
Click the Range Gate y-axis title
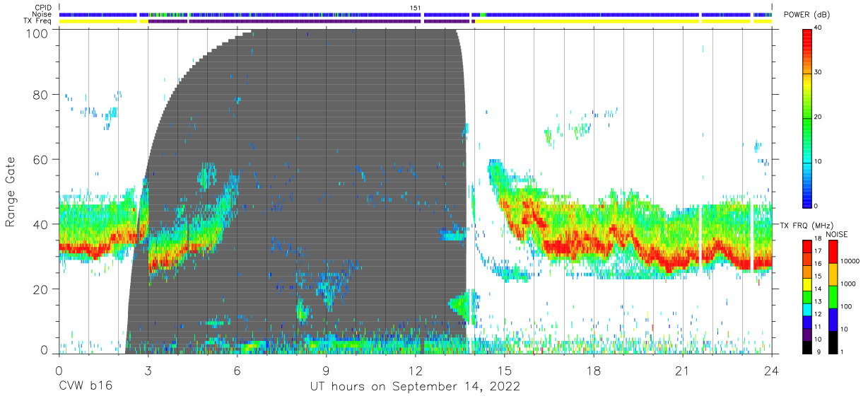(11, 192)
